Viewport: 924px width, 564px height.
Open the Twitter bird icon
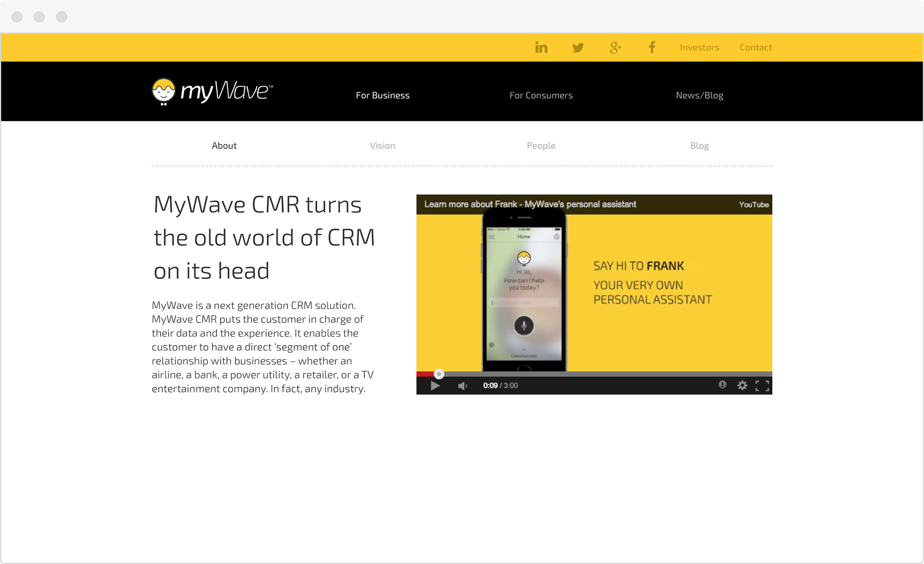click(578, 47)
